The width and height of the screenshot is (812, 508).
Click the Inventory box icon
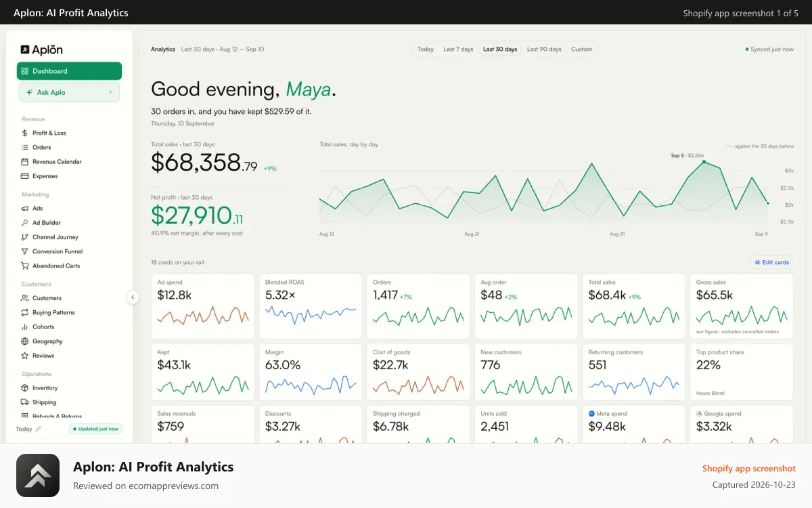click(x=25, y=388)
